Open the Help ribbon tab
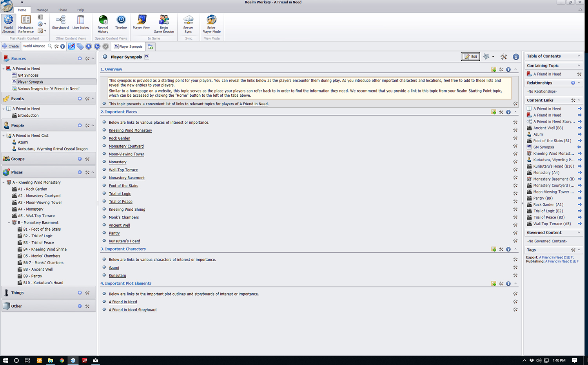This screenshot has height=365, width=588. tap(80, 10)
